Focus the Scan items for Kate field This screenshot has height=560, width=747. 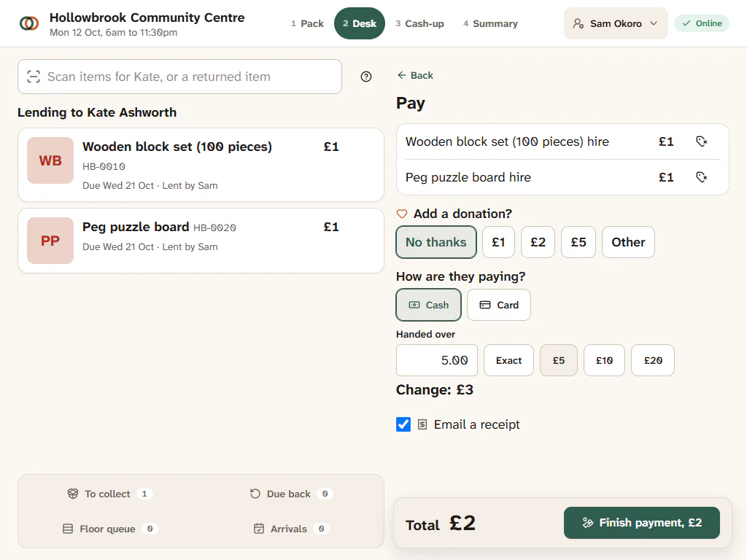[x=179, y=77]
